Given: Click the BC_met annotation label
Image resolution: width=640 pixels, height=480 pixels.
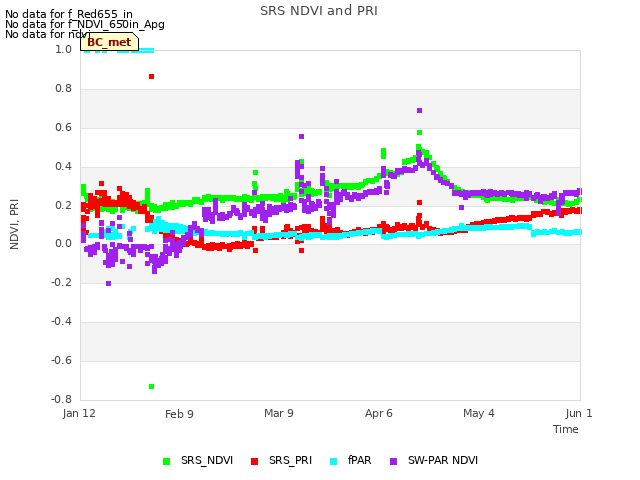Looking at the screenshot, I should pyautogui.click(x=109, y=42).
